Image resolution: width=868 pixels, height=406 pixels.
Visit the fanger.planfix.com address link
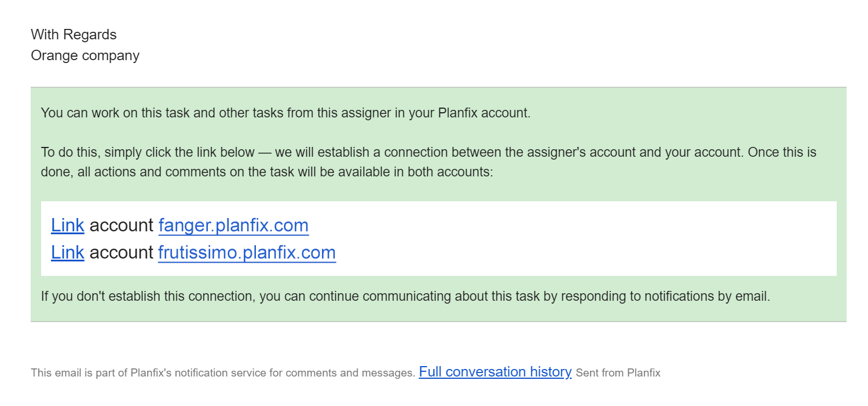click(x=233, y=225)
